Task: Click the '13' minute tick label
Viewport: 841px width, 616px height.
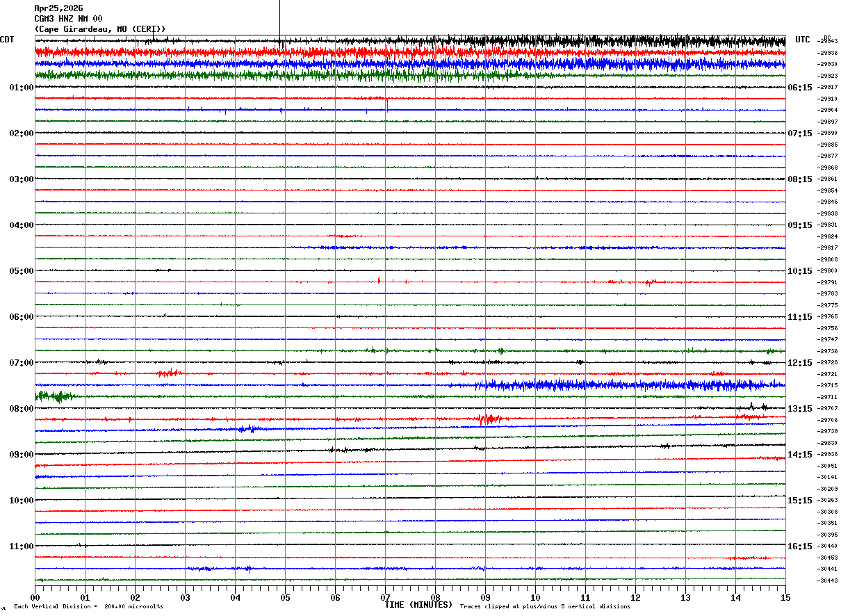Action: (x=685, y=597)
